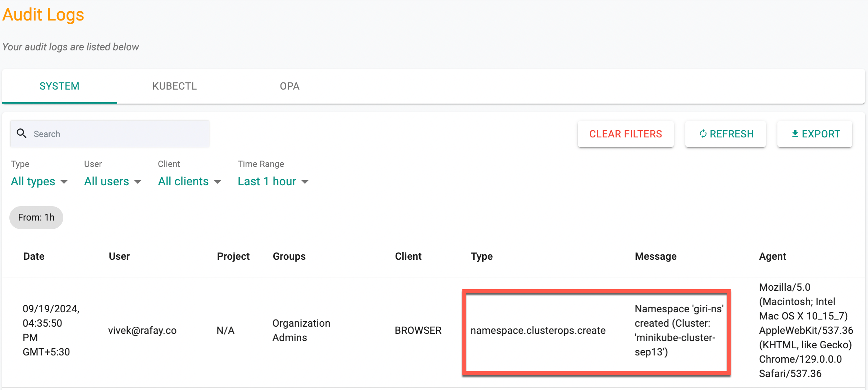Click the Organization Admins group cell
The width and height of the screenshot is (868, 390).
(301, 330)
